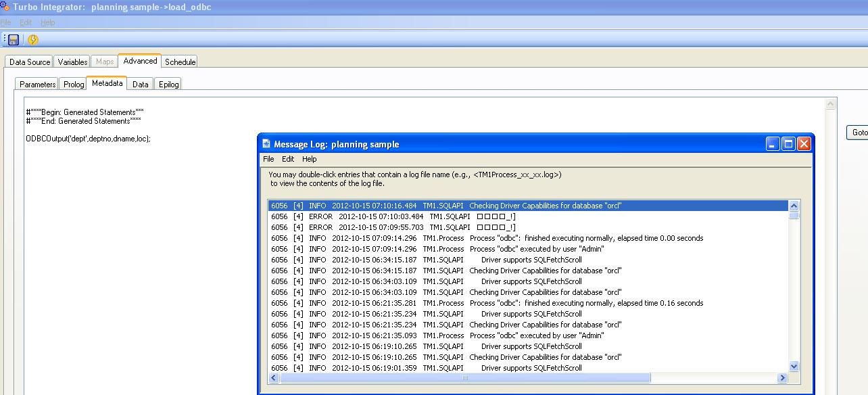
Task: Select Checking Driver Capabilities entry at 06:34:15.187
Action: tap(528, 271)
